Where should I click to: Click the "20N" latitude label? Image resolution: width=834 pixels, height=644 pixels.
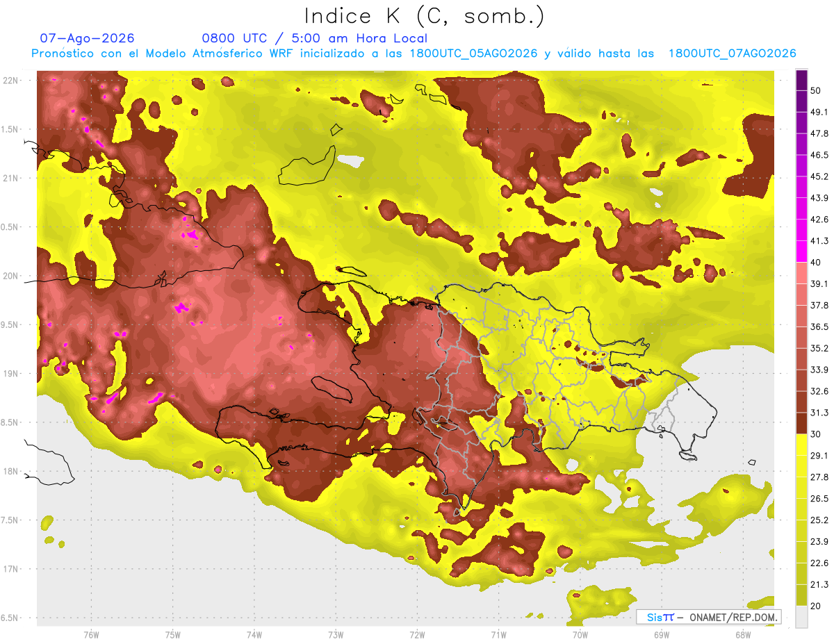coord(10,276)
